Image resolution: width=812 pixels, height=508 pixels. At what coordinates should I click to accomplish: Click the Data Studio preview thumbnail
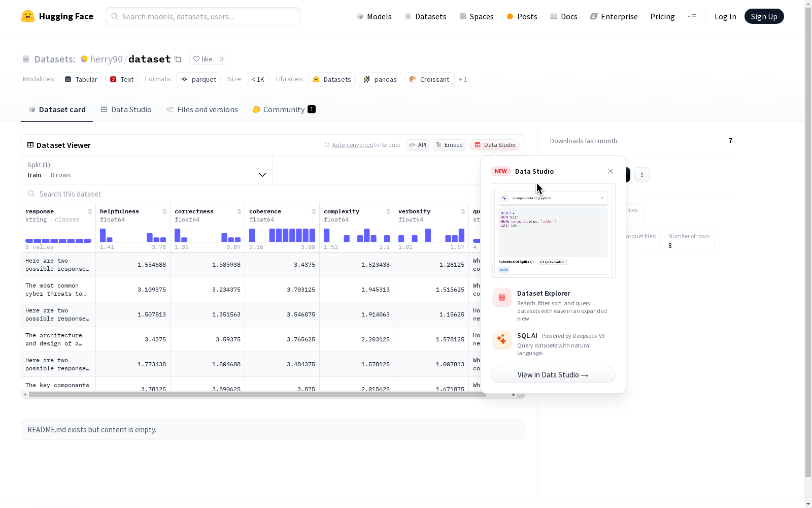tap(553, 231)
